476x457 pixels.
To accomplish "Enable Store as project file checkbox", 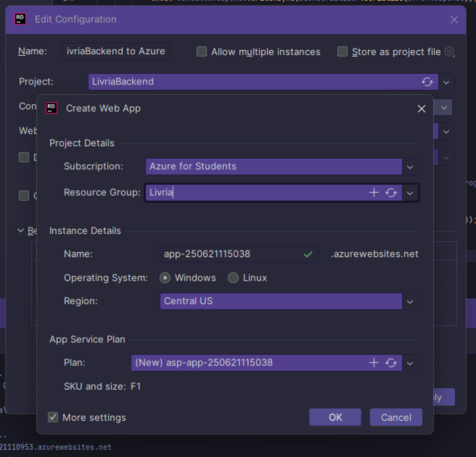I will [x=343, y=52].
